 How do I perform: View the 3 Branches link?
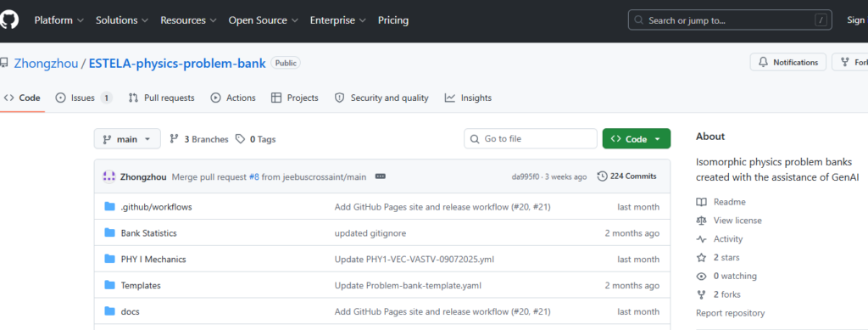click(x=198, y=139)
